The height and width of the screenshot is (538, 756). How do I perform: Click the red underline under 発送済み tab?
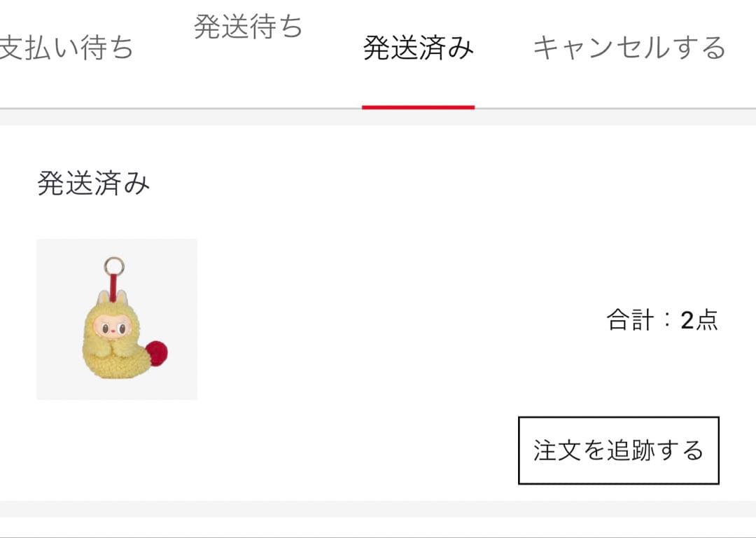click(x=418, y=107)
